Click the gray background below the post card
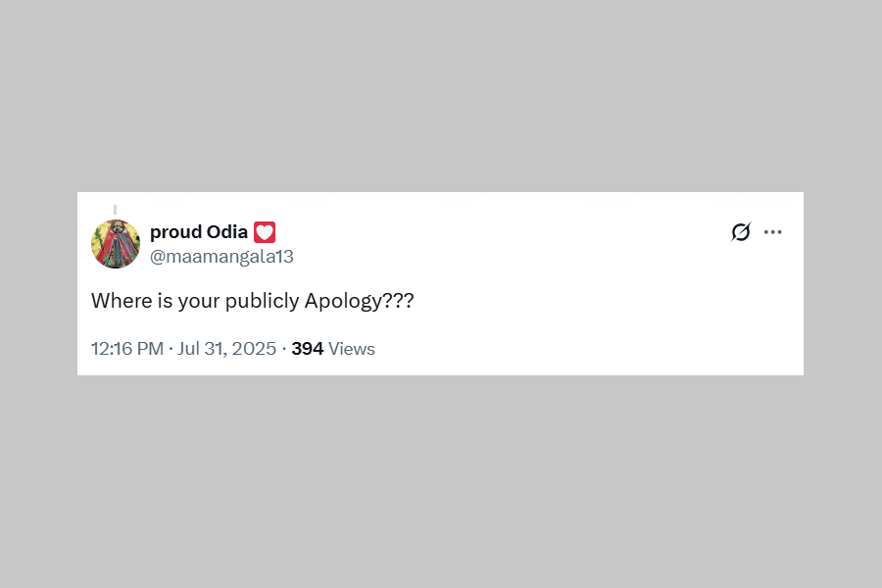 (x=441, y=480)
